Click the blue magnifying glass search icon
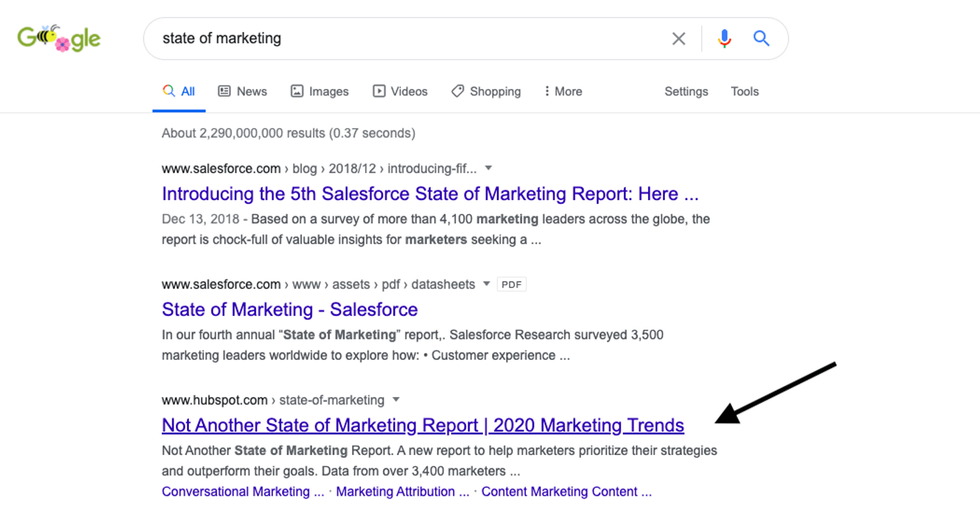Viewport: 980px width, 523px height. pyautogui.click(x=762, y=39)
